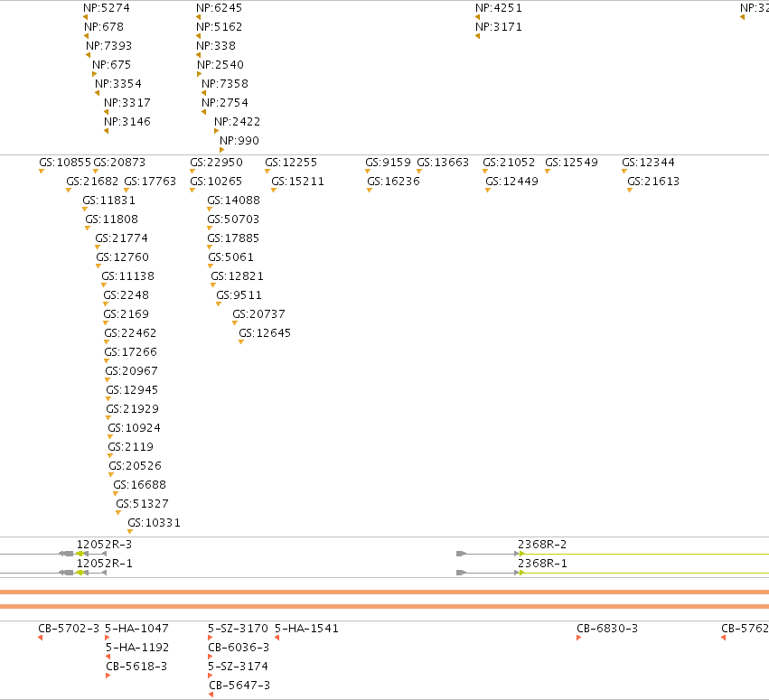Click GS:20967 label
This screenshot has width=769, height=700.
tap(131, 371)
